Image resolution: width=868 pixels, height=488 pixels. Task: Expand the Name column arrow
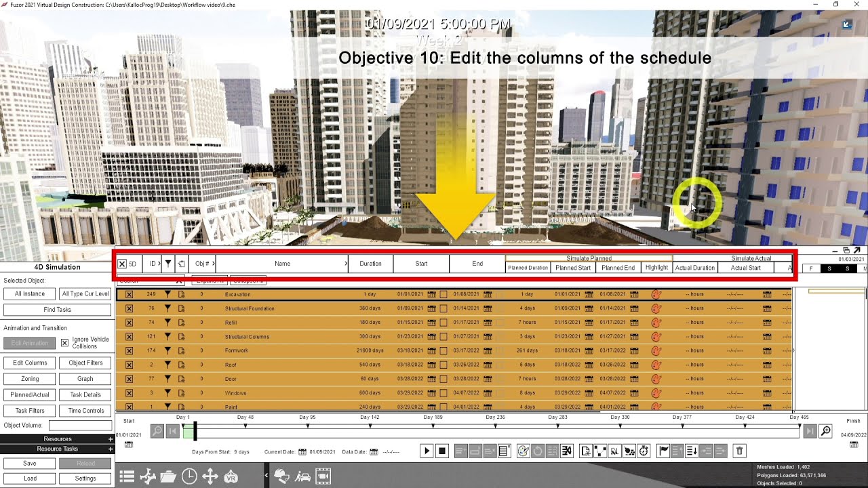[x=346, y=264]
